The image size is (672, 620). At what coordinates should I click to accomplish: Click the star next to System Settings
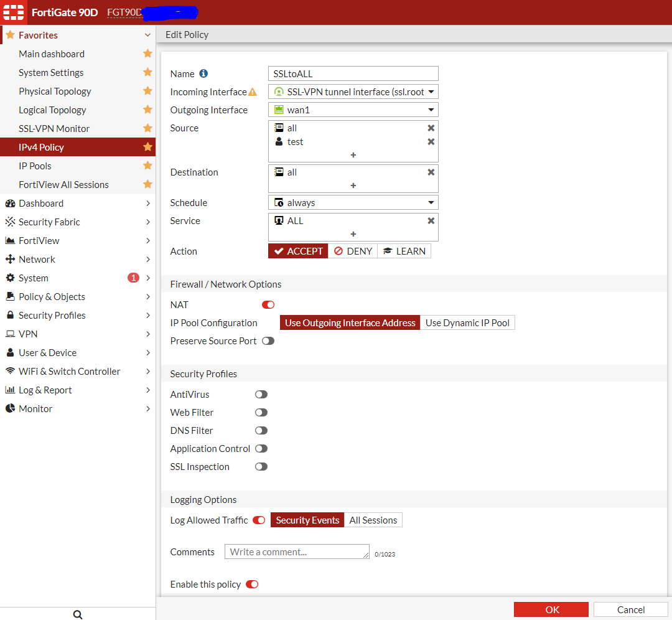pyautogui.click(x=147, y=72)
